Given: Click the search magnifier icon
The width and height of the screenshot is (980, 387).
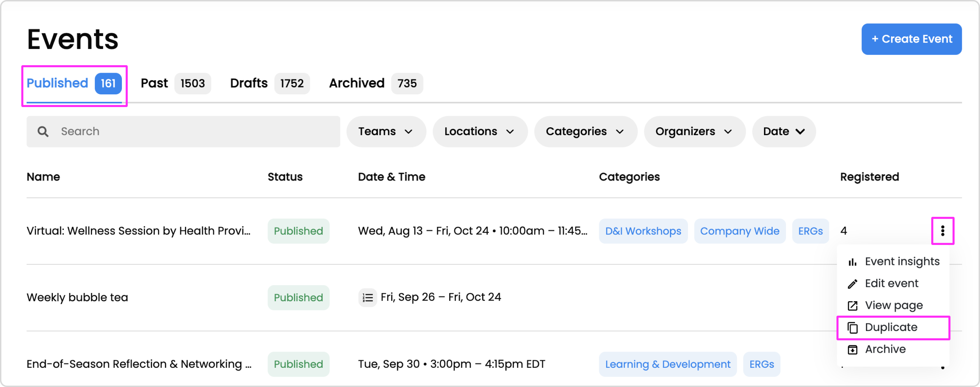Looking at the screenshot, I should coord(43,131).
